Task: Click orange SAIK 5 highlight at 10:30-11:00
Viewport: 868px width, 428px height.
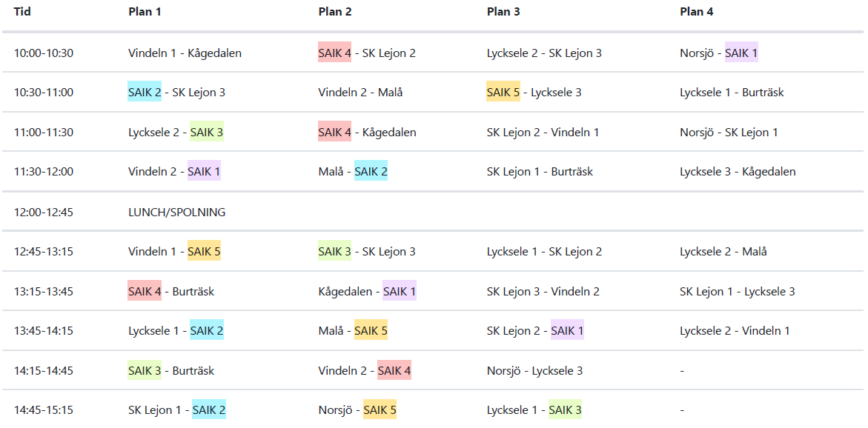Action: (503, 93)
